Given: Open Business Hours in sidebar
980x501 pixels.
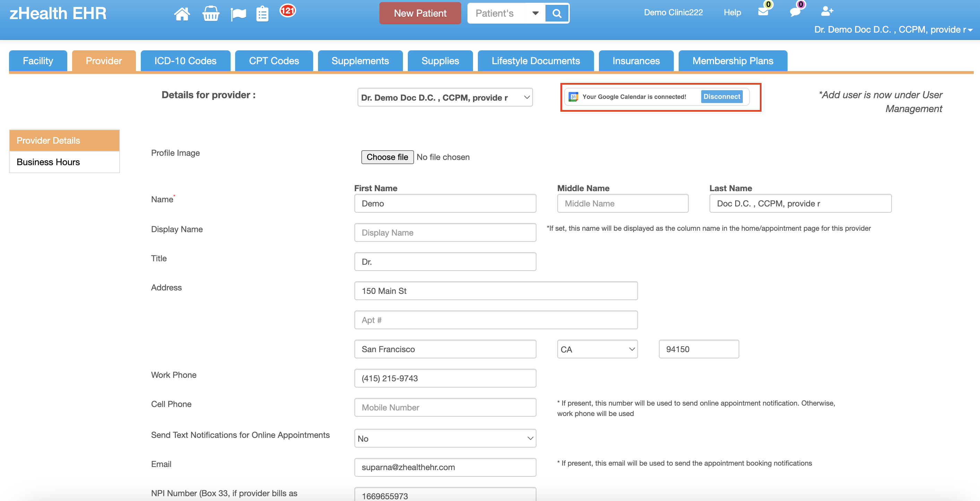Looking at the screenshot, I should pyautogui.click(x=64, y=162).
